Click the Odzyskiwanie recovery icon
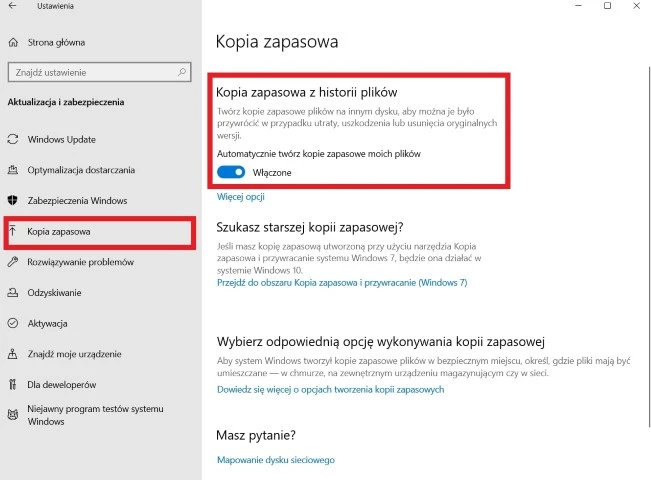 13,293
